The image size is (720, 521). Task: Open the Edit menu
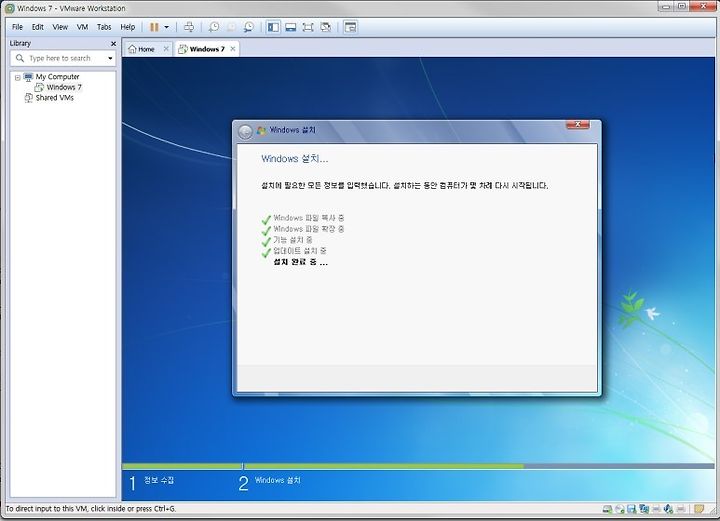(x=38, y=27)
